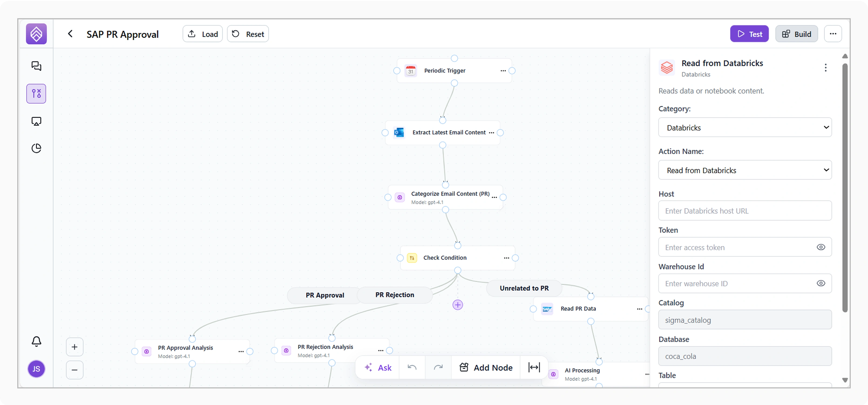Open the options menu on the Read from Databricks panel
The height and width of the screenshot is (405, 868).
point(826,68)
